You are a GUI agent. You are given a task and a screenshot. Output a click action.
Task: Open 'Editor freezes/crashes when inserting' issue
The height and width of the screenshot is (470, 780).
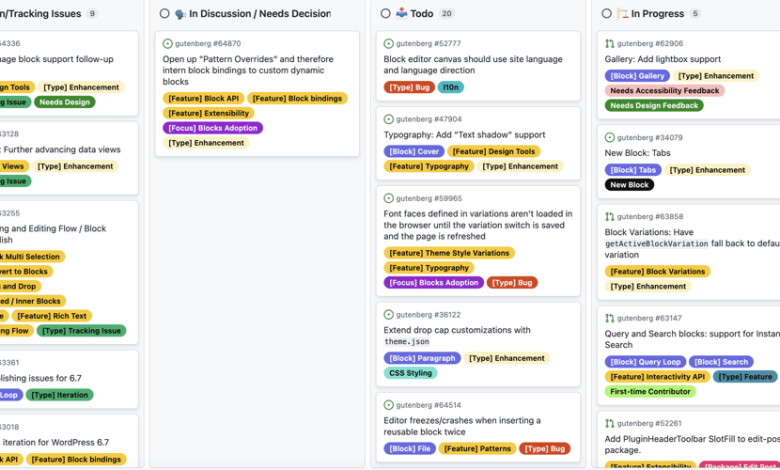pos(462,426)
